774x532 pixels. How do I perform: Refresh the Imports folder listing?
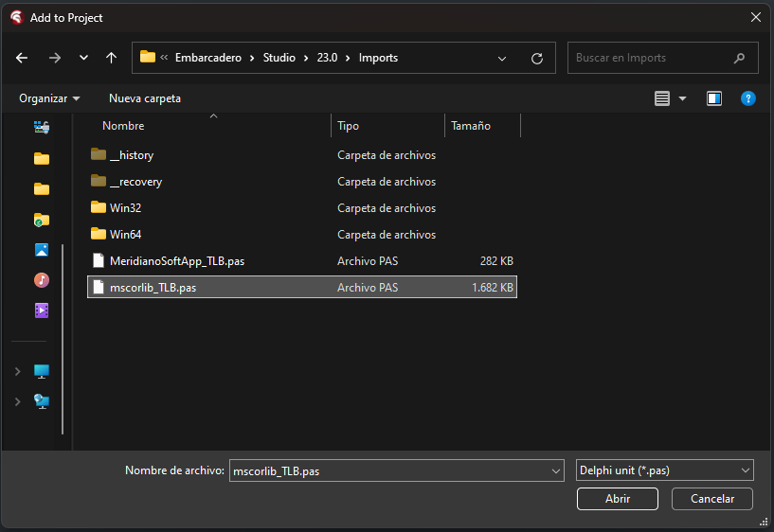537,58
